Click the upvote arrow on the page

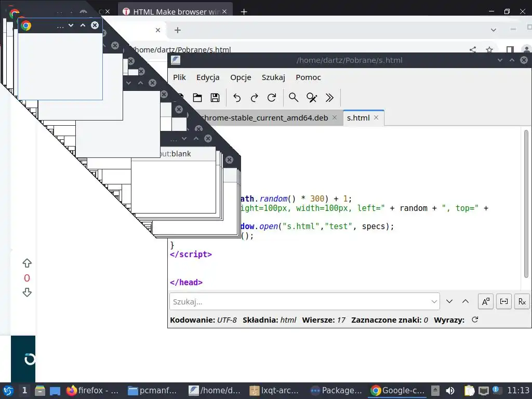coord(27,263)
